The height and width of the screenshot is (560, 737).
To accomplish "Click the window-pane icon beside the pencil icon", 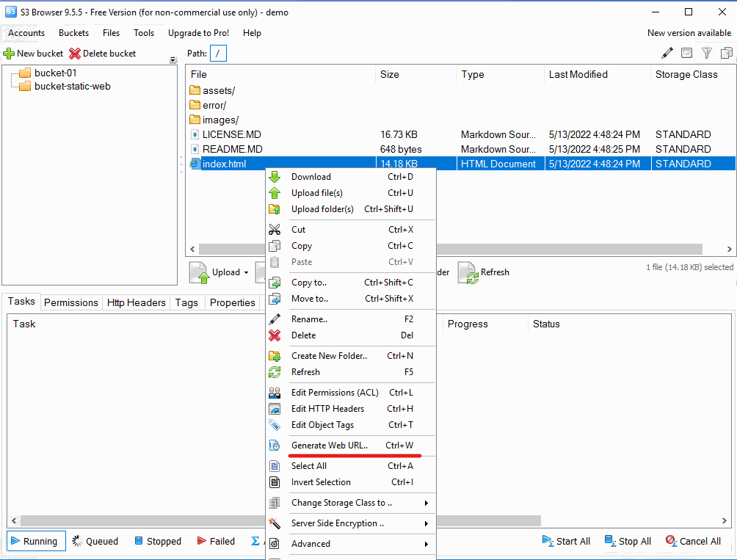I will coord(686,53).
